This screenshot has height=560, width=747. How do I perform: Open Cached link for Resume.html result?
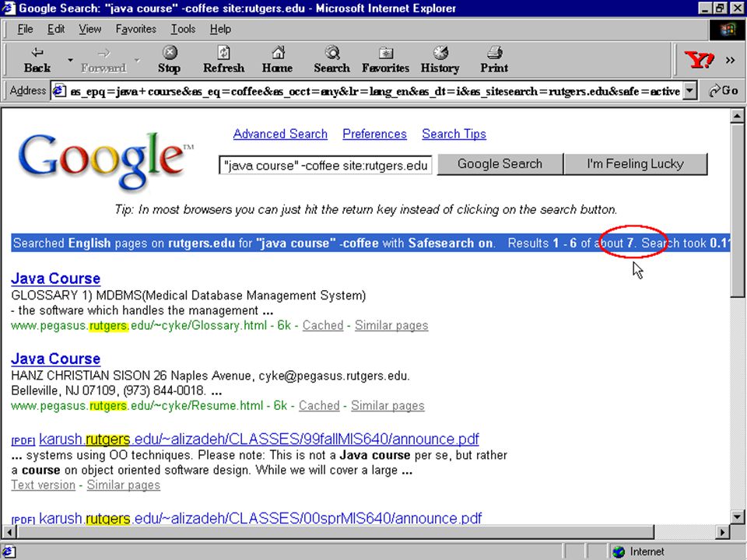click(x=319, y=405)
